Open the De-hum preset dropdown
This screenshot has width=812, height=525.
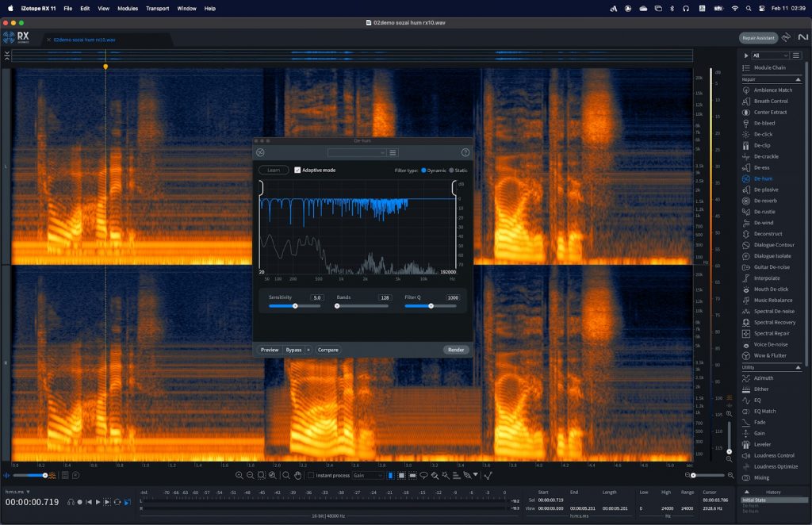[355, 152]
